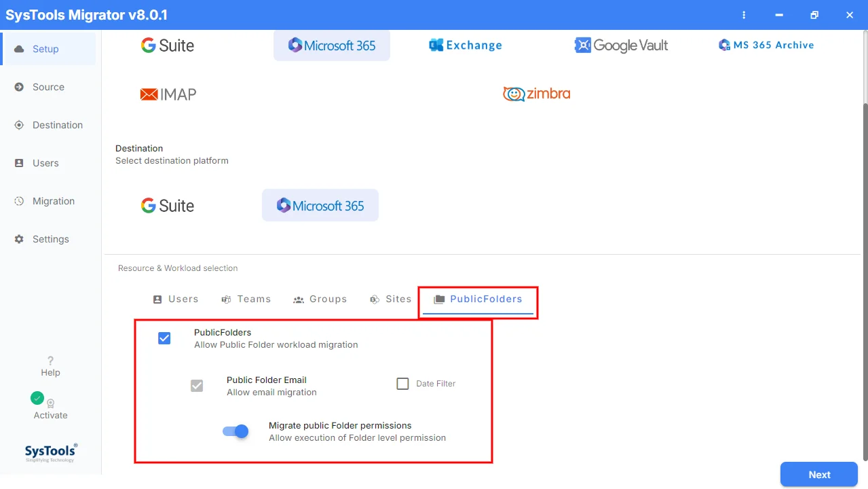The height and width of the screenshot is (489, 868).
Task: Uncheck the PublicFolders workload checkbox
Action: coord(164,338)
